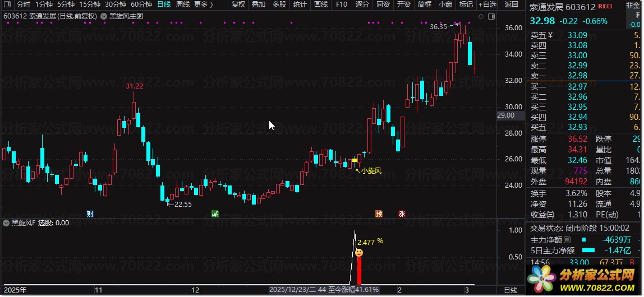Click the 财 marker icon under the chart
This screenshot has width=644, height=297.
pyautogui.click(x=90, y=214)
